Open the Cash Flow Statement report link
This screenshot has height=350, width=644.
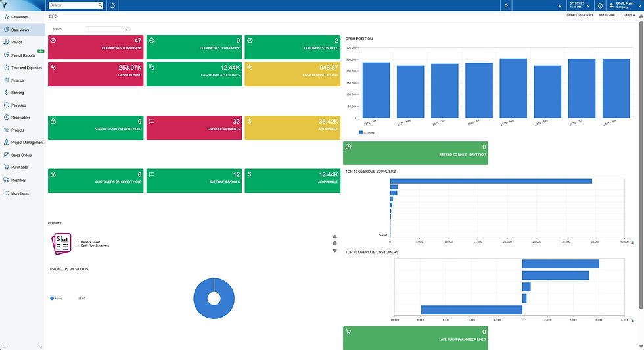pyautogui.click(x=95, y=245)
